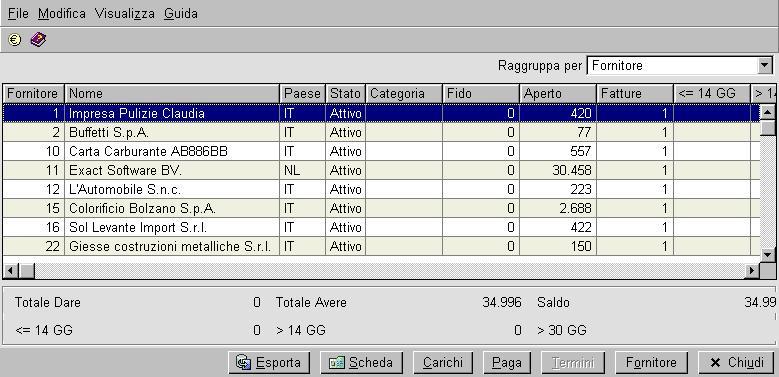
Task: Click the horizontal scrollbar right arrow
Action: point(752,271)
